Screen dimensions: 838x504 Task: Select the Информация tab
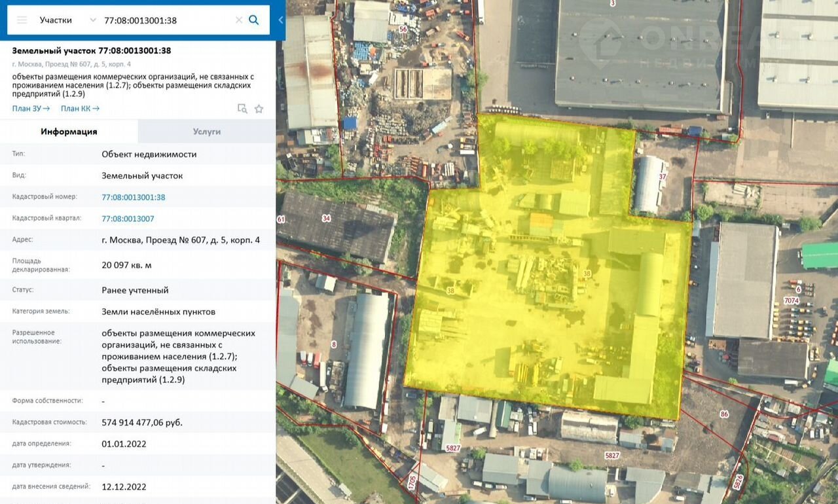(69, 132)
